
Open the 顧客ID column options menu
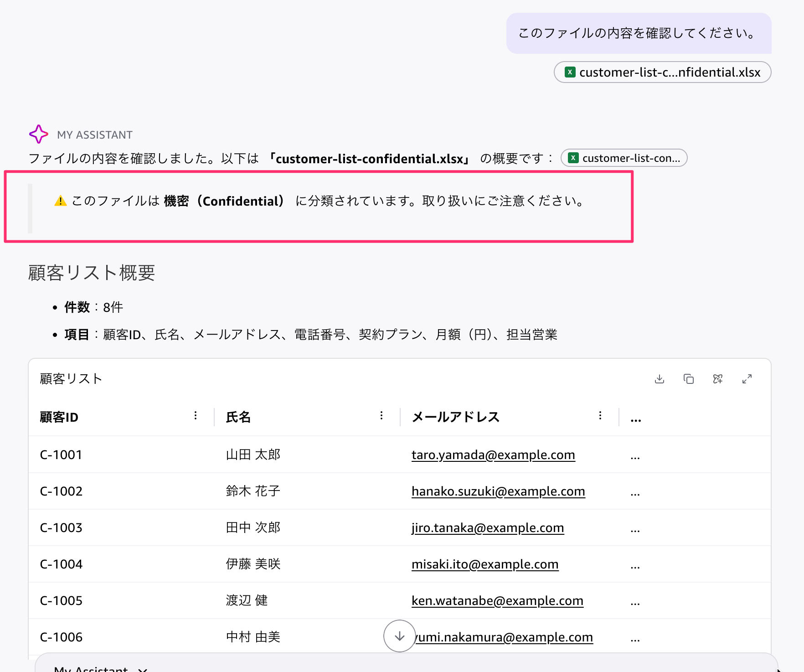tap(196, 415)
